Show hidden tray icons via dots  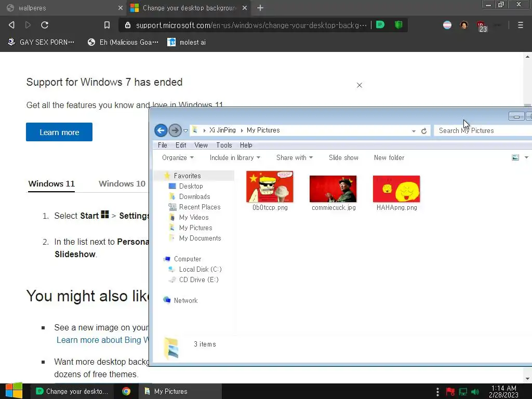coord(437,392)
